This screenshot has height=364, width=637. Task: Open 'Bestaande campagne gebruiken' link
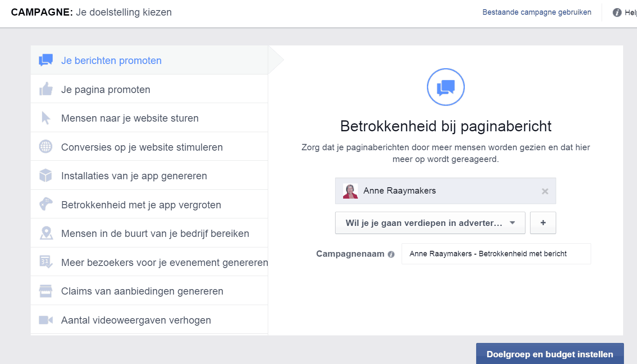coord(537,12)
